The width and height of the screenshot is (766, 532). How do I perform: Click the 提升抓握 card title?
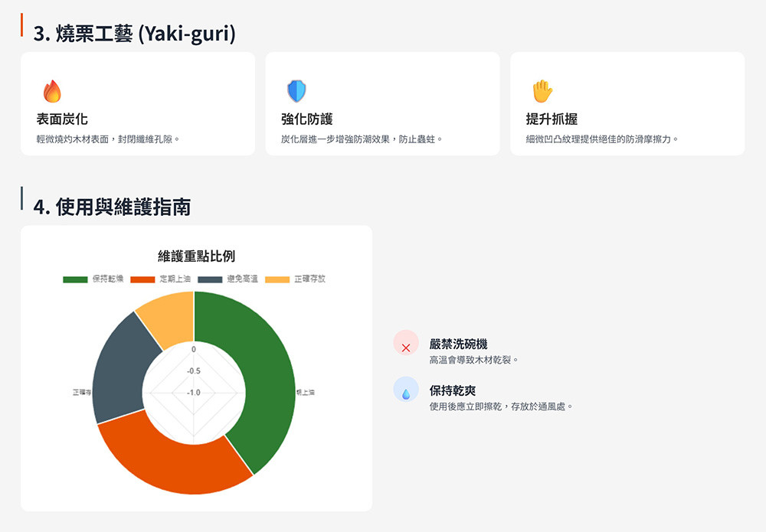point(552,119)
